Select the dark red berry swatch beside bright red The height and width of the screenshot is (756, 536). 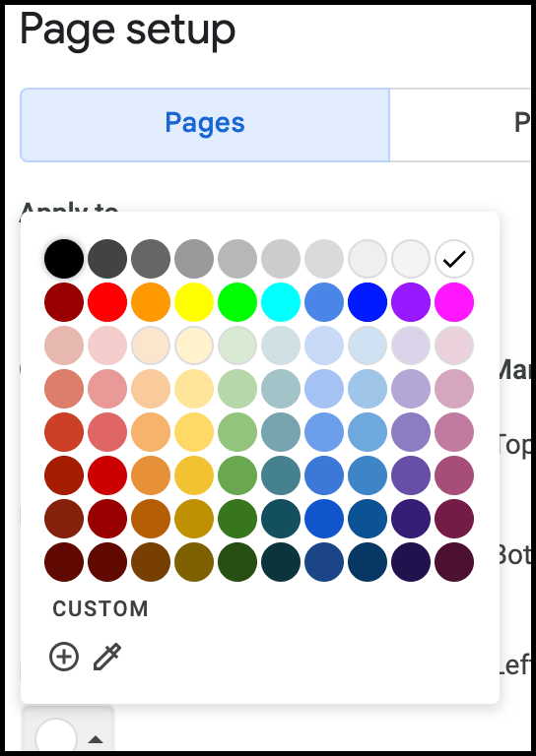[x=64, y=302]
